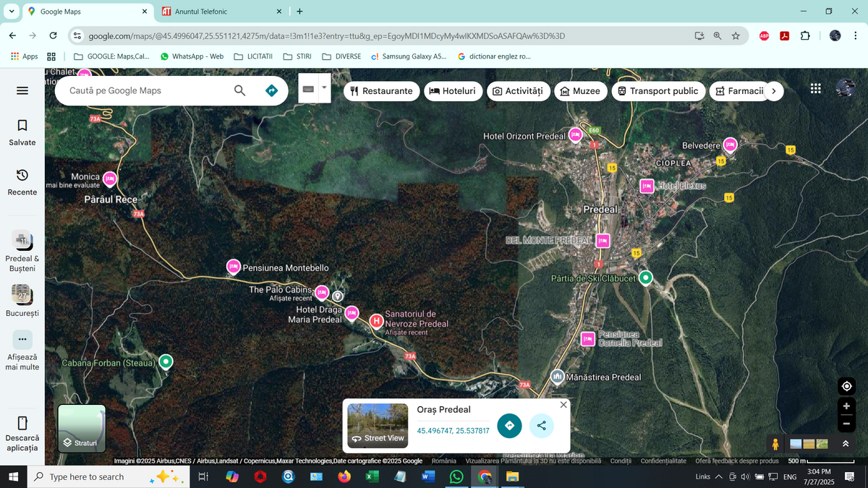
Task: Click the Monica lodging pin
Action: coord(110,178)
